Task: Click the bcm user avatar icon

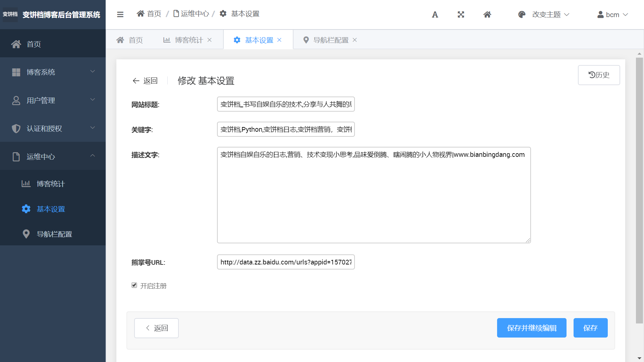Action: (x=600, y=14)
